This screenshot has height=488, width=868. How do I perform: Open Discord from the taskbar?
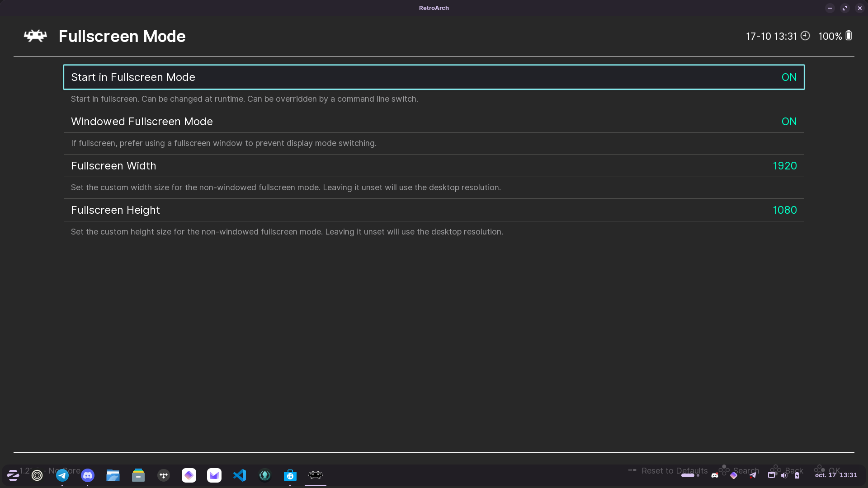click(x=88, y=475)
